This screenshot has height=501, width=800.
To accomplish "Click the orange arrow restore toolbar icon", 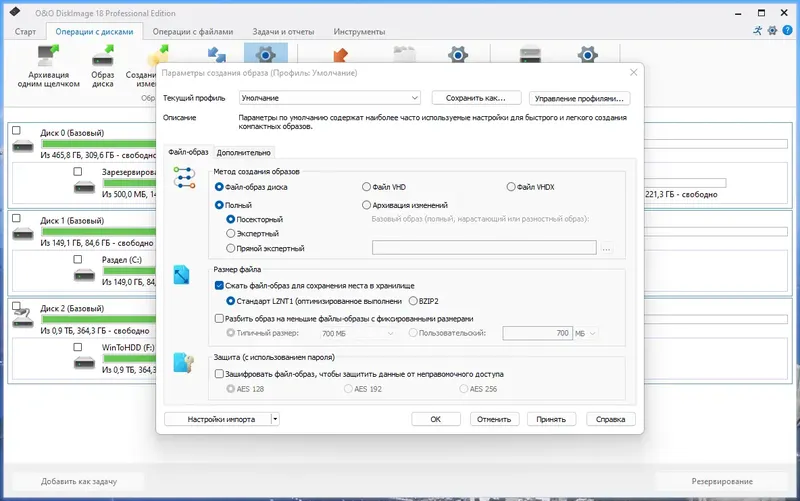I will click(339, 54).
